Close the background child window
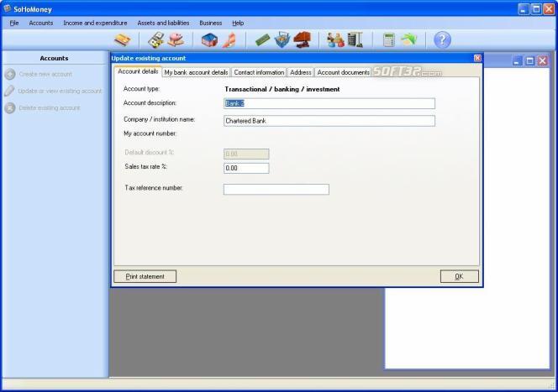Image resolution: width=558 pixels, height=392 pixels. coord(542,60)
